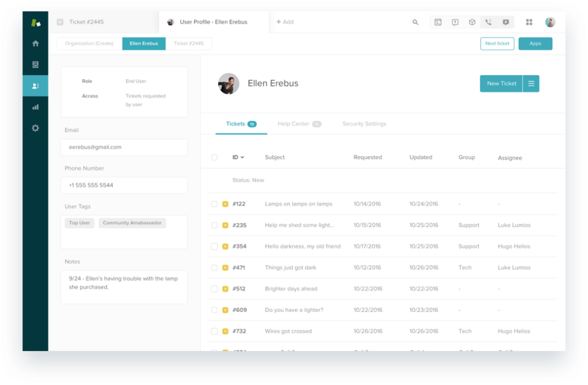Open the search magnifier icon
The height and width of the screenshot is (385, 588).
coord(415,22)
